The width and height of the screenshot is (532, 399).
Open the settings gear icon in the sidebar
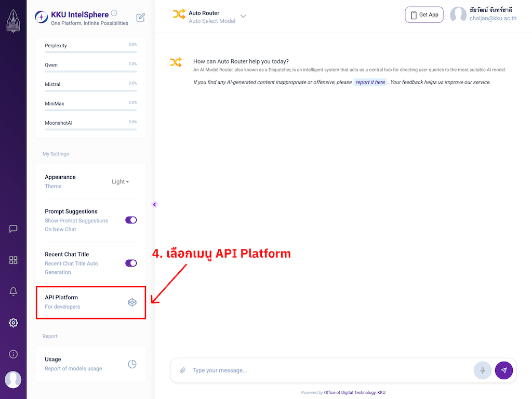pos(13,323)
